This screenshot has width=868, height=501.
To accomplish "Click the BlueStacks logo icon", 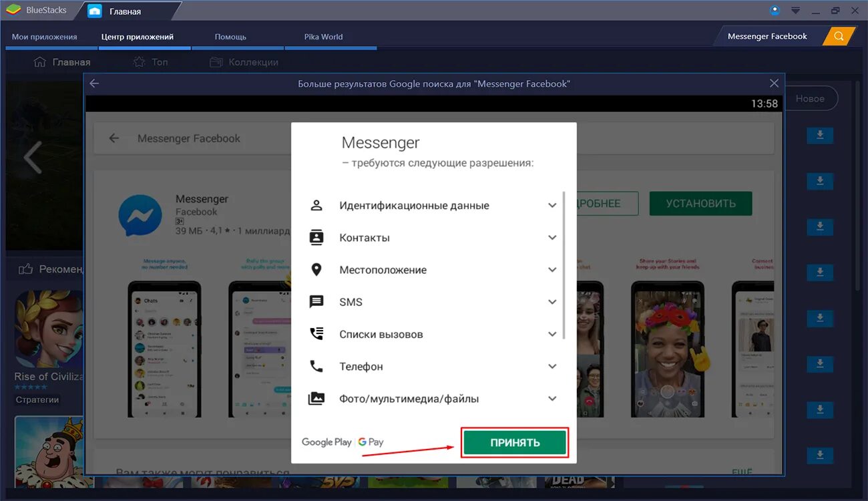I will pyautogui.click(x=13, y=11).
